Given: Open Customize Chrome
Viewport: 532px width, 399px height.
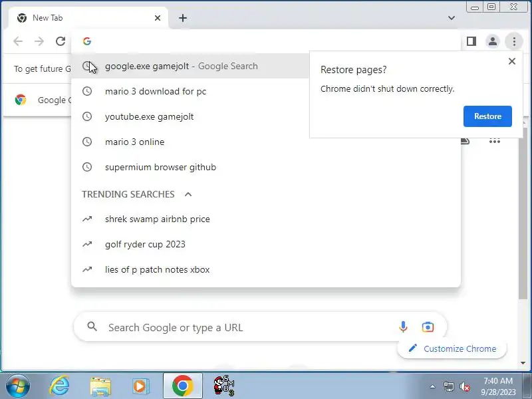Looking at the screenshot, I should pyautogui.click(x=452, y=348).
